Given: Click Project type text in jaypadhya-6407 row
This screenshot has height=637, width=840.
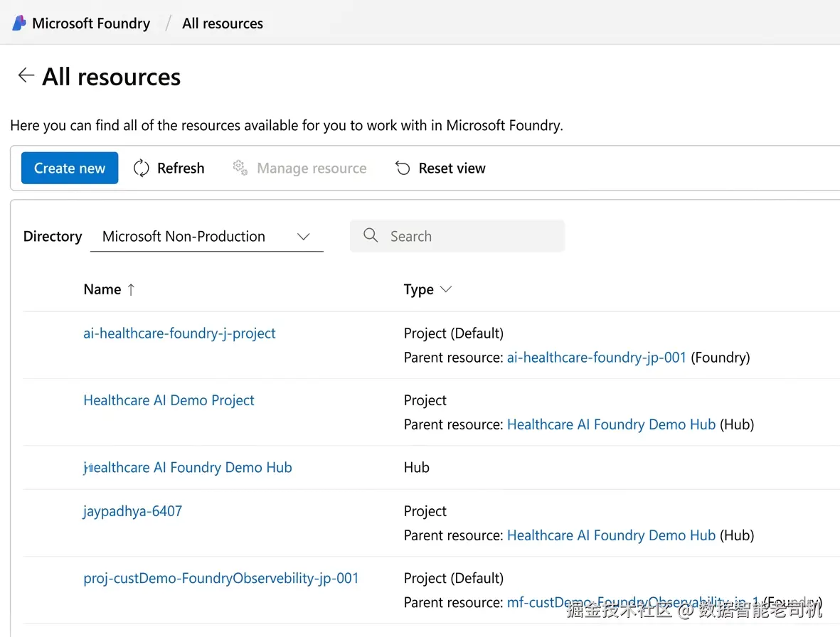Looking at the screenshot, I should pyautogui.click(x=425, y=511).
